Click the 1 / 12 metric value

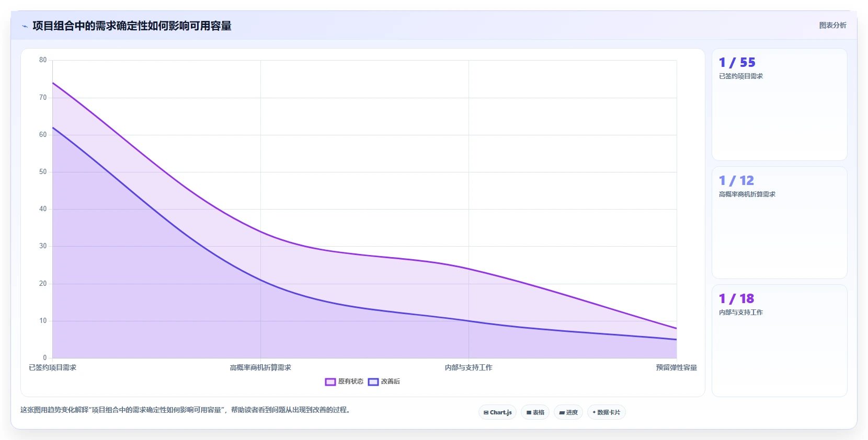(736, 181)
